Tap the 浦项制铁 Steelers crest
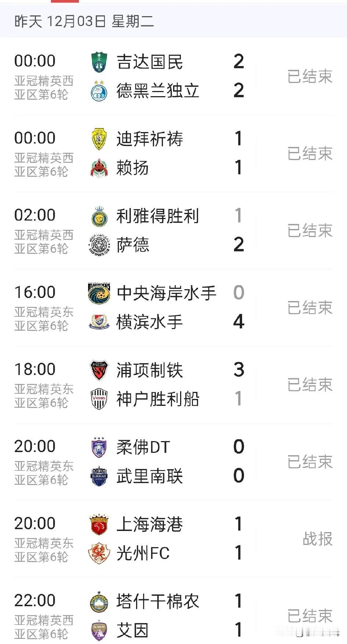Screen dimensions: 347x644 pos(99,370)
